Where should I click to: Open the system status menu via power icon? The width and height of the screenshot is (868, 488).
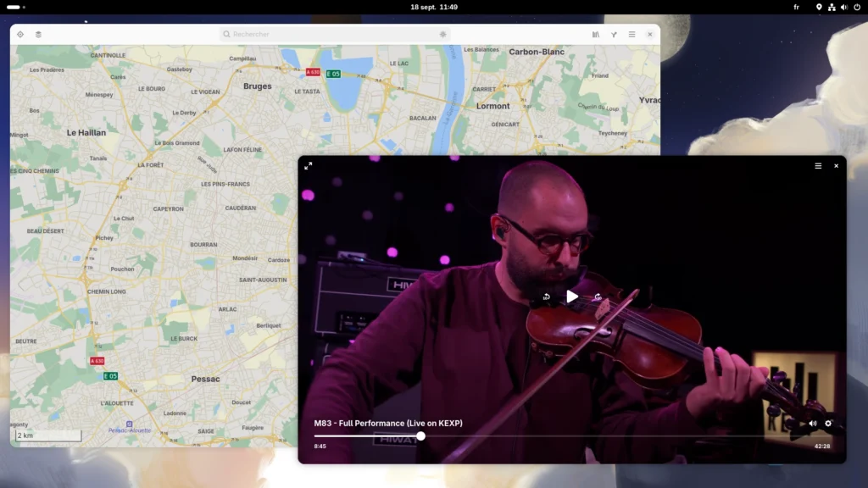click(857, 7)
